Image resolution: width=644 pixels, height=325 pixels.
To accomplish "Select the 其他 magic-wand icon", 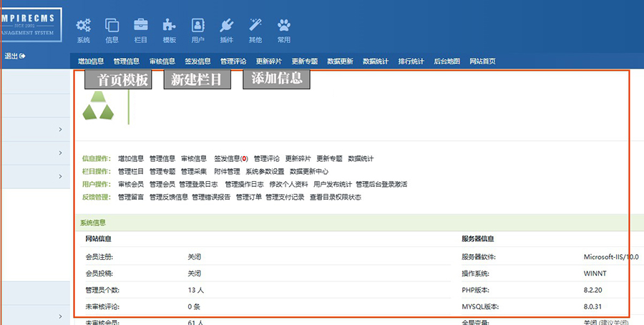I will [255, 26].
